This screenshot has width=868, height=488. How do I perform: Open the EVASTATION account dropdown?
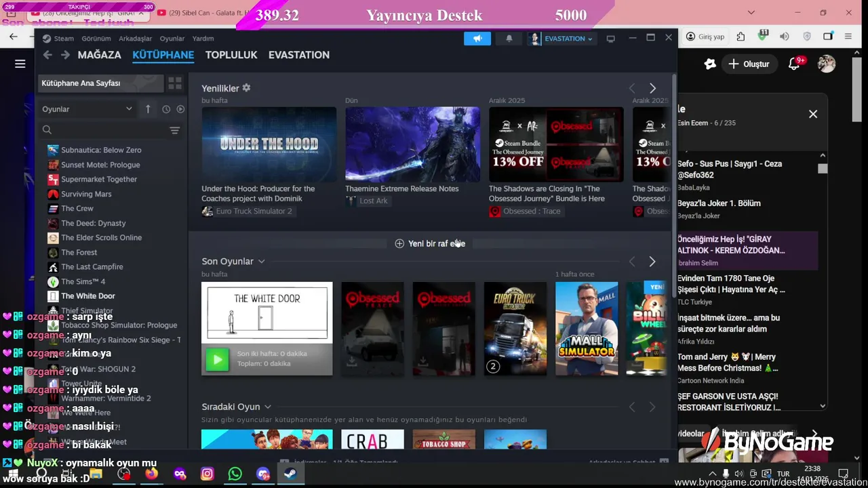tap(561, 39)
